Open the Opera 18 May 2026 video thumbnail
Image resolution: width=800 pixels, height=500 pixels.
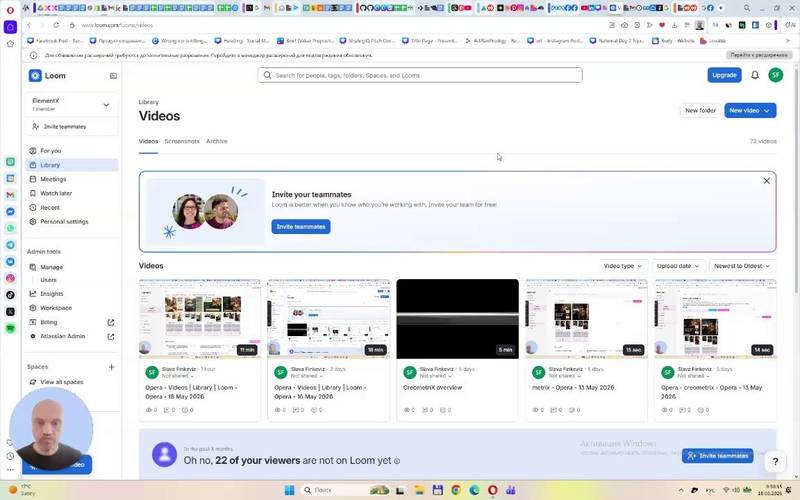pyautogui.click(x=199, y=319)
